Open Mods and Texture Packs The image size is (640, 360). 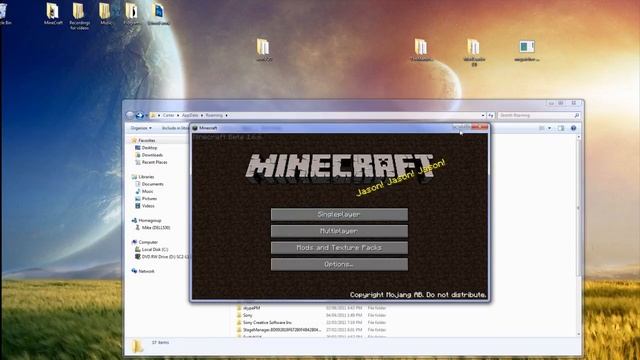(339, 248)
